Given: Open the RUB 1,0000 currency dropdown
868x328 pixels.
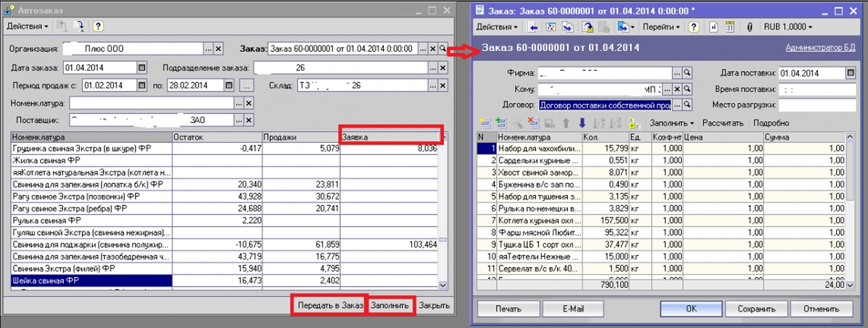Looking at the screenshot, I should (788, 27).
